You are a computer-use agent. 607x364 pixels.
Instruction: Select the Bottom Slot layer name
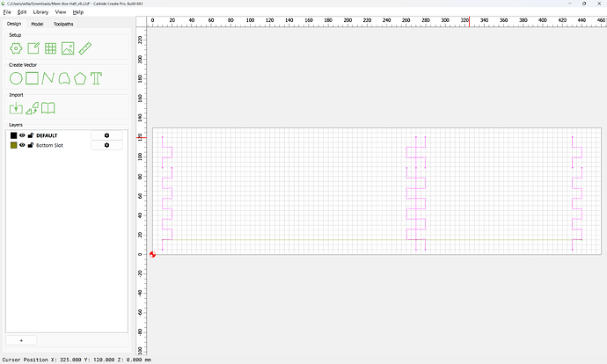coord(49,145)
